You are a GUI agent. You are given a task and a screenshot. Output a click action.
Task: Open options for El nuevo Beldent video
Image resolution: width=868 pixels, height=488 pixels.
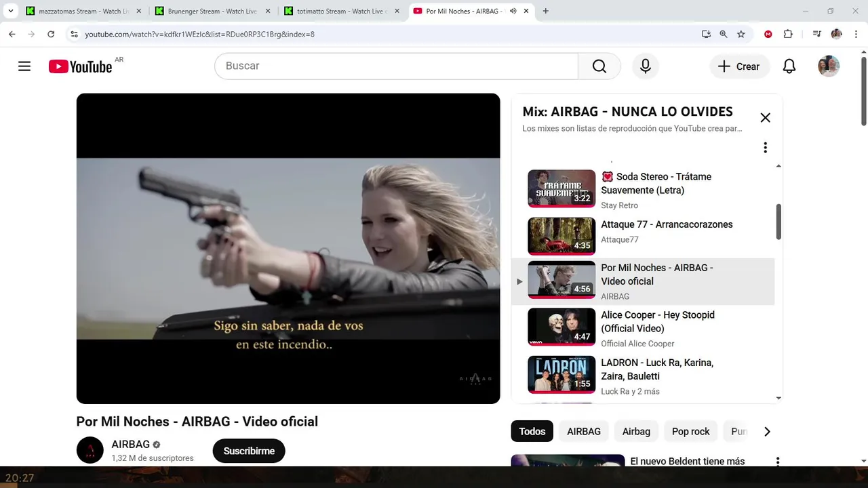[778, 462]
